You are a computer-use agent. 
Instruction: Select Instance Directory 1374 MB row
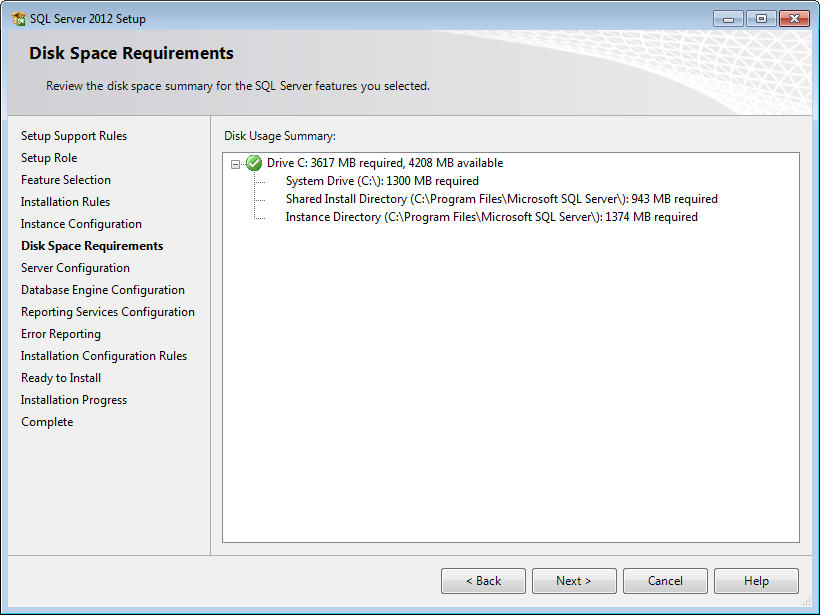pos(492,217)
